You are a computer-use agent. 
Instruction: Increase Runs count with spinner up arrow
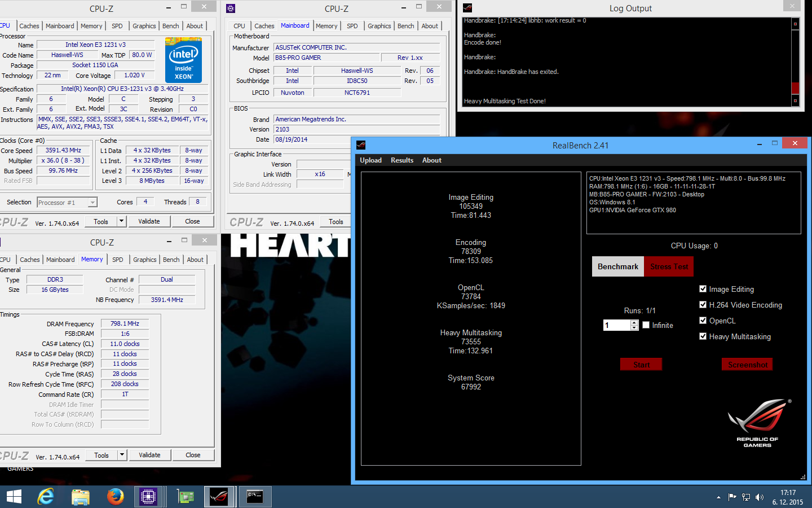pos(634,322)
